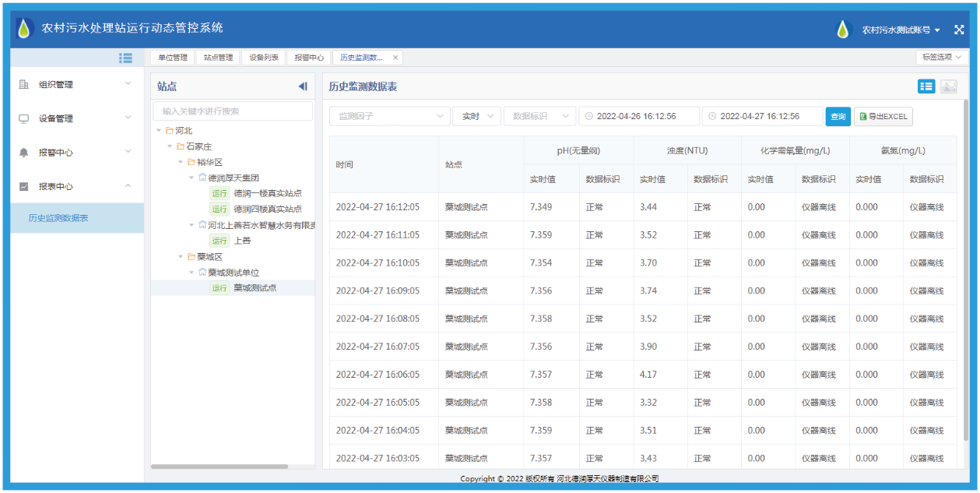Click the station keyword search field
Screen dimensions: 980x493
pyautogui.click(x=232, y=111)
